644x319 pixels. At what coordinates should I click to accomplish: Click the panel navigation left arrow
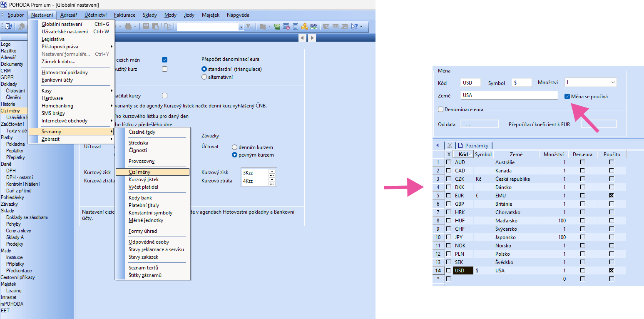[x=303, y=38]
